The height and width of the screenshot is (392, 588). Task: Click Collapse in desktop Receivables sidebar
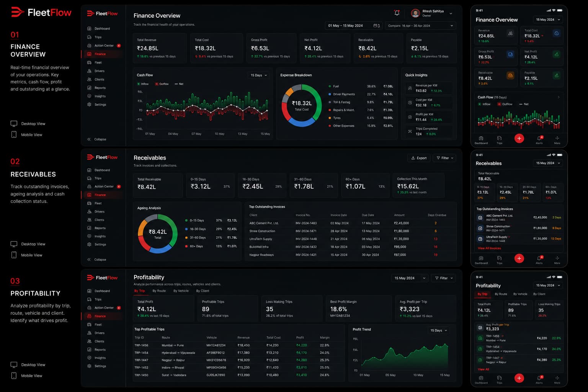point(97,260)
